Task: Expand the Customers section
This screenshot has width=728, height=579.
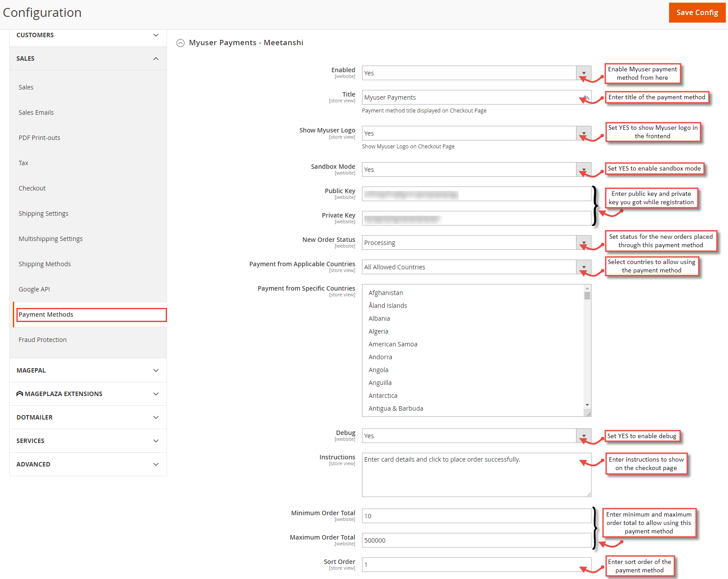Action: [88, 35]
